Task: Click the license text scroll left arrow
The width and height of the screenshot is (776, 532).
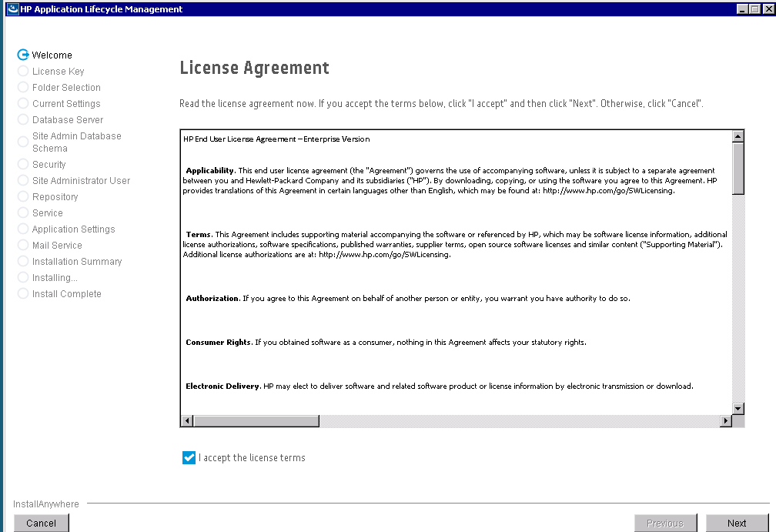Action: pos(186,421)
